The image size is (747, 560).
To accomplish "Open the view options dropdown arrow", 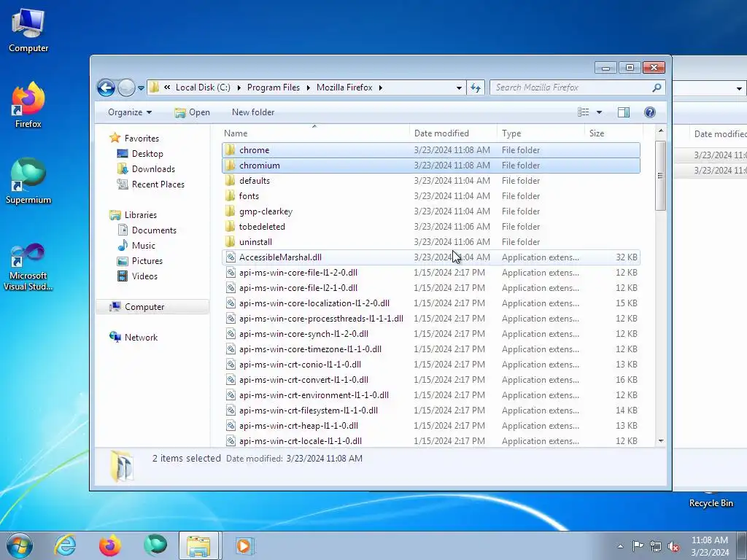I will pos(600,112).
